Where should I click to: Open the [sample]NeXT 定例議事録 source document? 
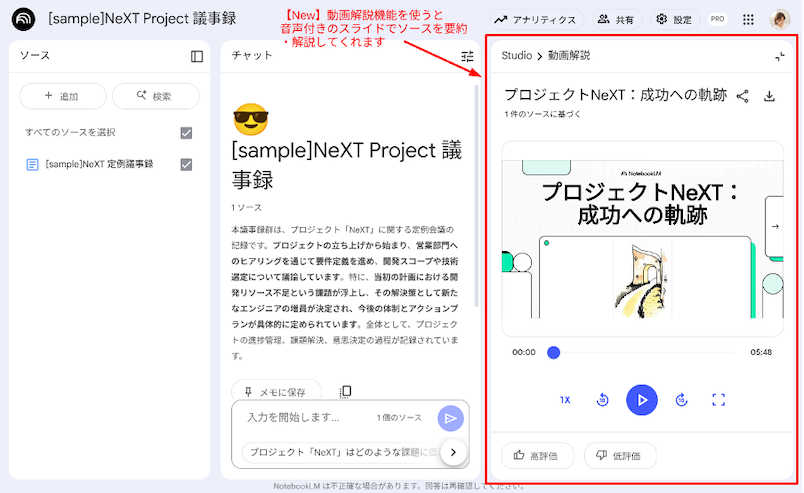[x=99, y=164]
